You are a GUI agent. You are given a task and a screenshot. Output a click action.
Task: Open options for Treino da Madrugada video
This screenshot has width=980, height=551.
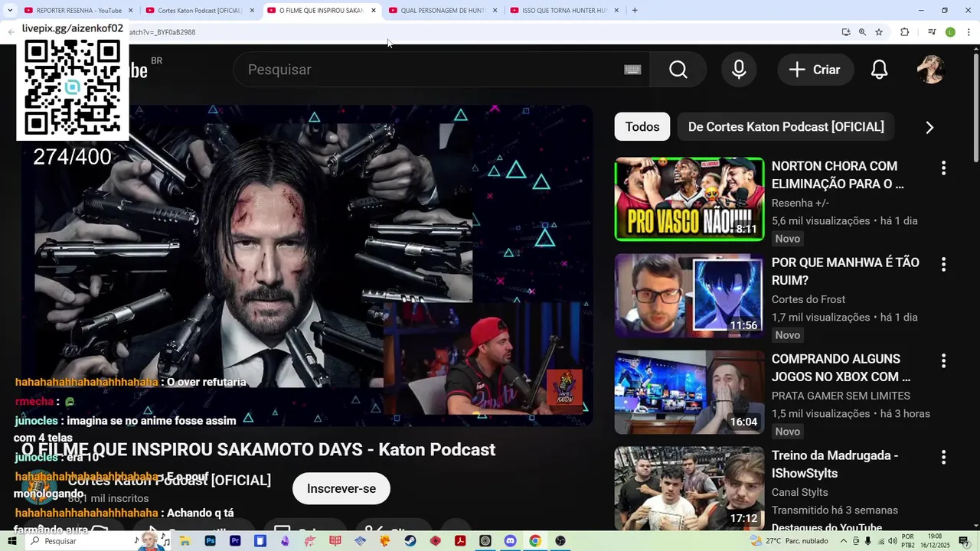(x=943, y=457)
